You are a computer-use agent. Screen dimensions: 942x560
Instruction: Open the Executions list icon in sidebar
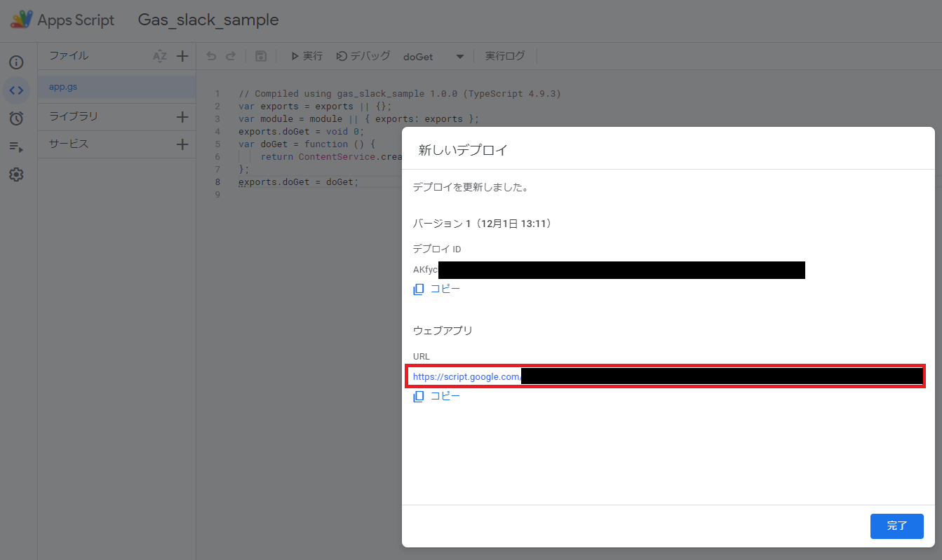(x=16, y=146)
